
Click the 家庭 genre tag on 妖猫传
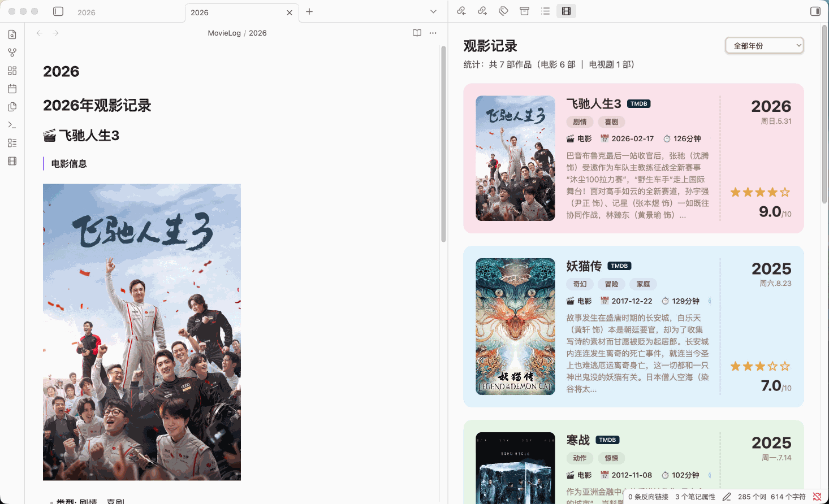(x=643, y=284)
